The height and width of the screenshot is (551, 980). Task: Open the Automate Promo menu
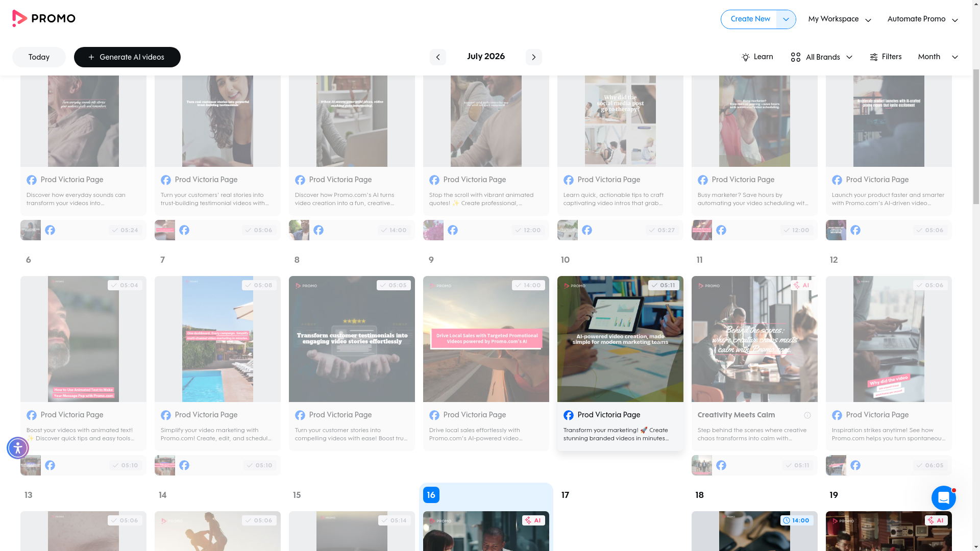pos(923,19)
